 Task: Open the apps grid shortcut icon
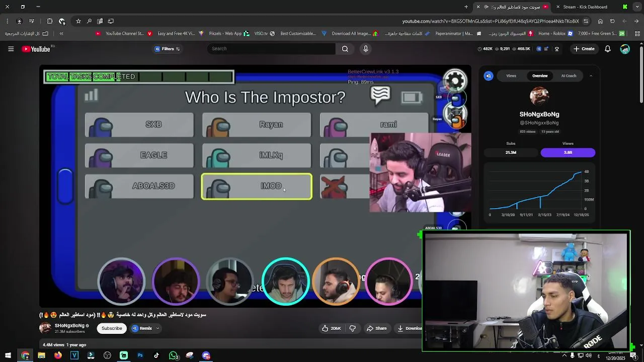point(636,34)
